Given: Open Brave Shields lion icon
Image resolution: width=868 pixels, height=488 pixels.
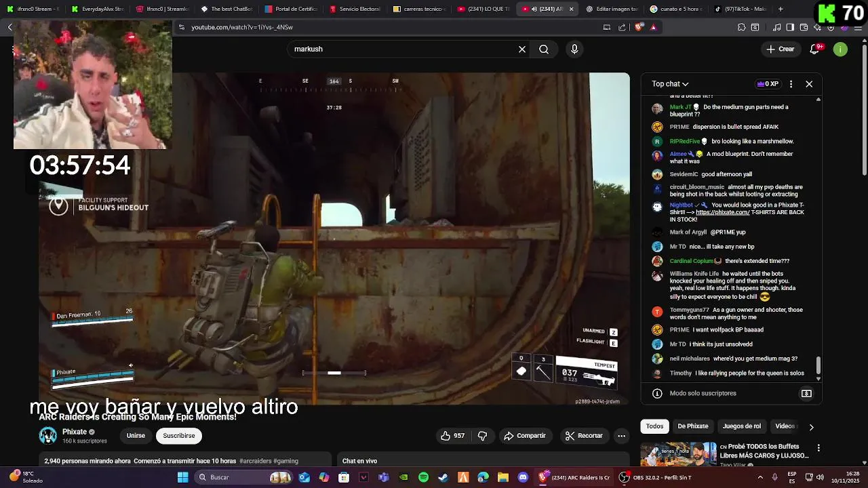Looking at the screenshot, I should pos(639,27).
